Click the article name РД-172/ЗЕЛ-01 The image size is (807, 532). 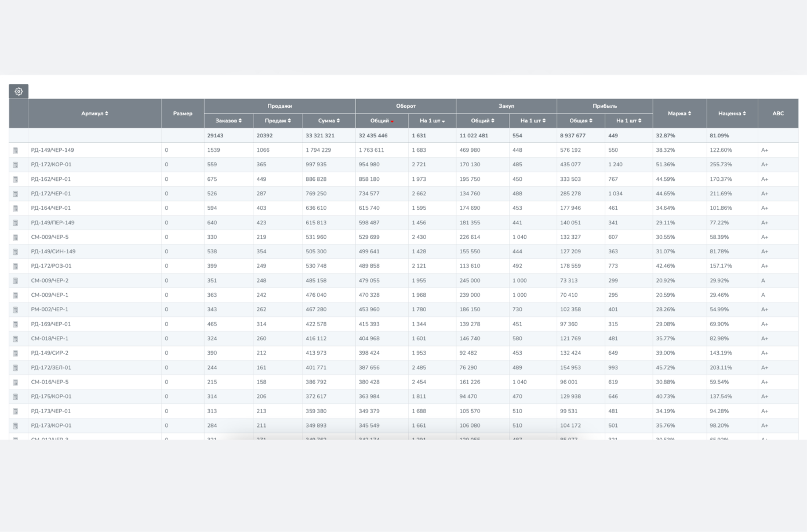coord(52,367)
